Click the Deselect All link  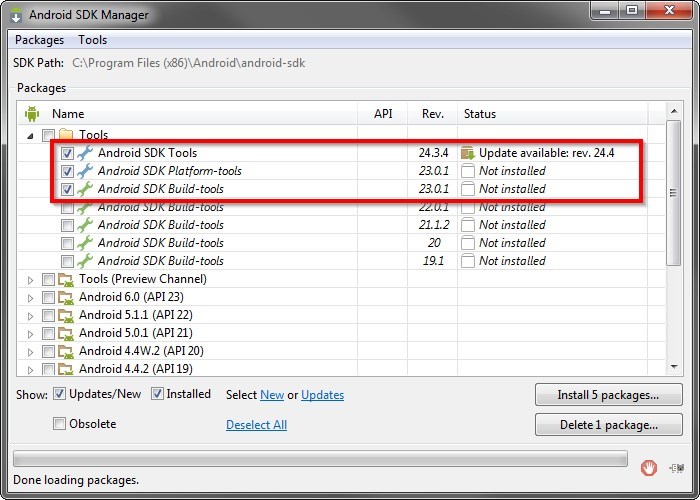(x=256, y=425)
